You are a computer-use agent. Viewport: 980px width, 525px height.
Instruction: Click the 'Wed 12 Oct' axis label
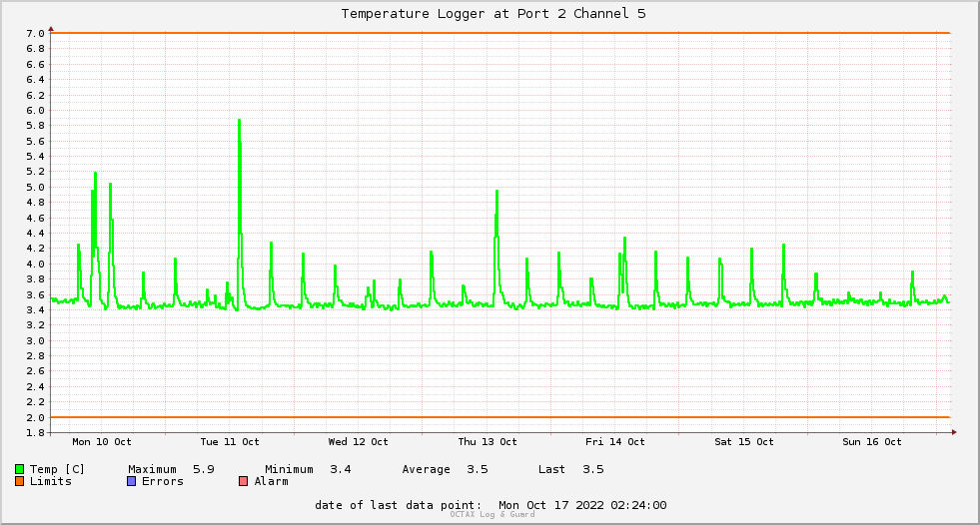tap(358, 442)
